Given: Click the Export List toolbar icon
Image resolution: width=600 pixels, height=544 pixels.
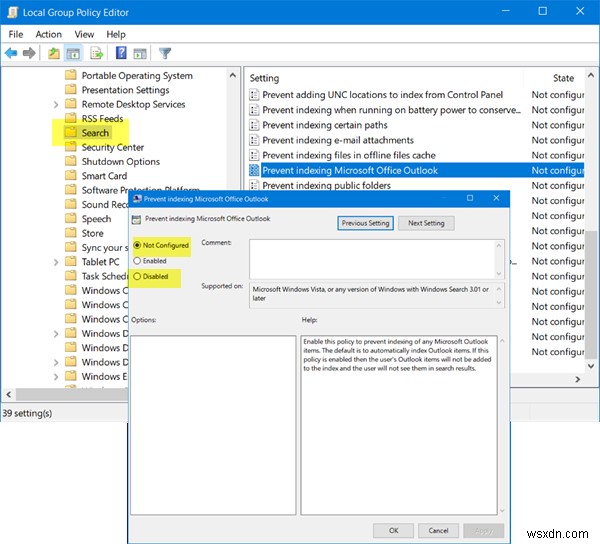Looking at the screenshot, I should coord(98,53).
